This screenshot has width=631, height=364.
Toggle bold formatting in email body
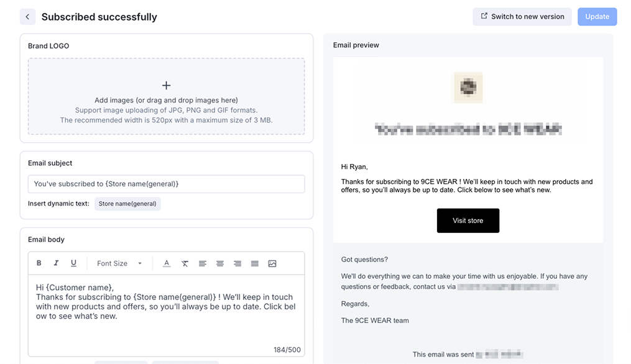tap(39, 263)
